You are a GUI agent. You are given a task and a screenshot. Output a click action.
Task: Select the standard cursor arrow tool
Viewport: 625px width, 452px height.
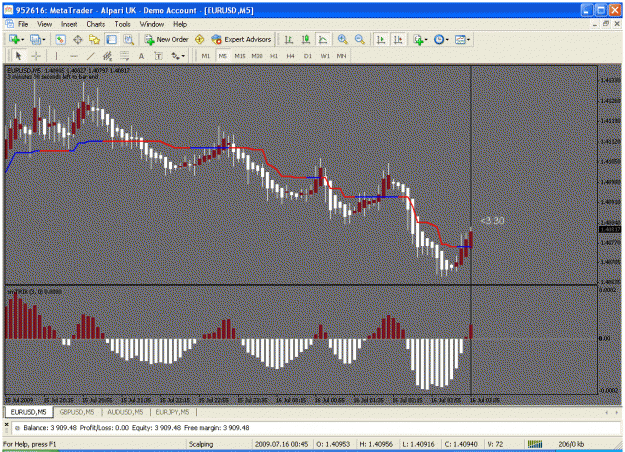pyautogui.click(x=18, y=56)
